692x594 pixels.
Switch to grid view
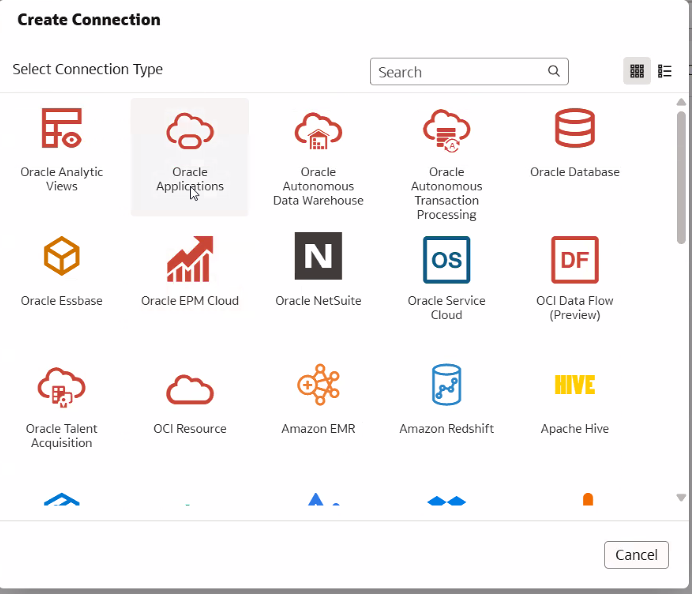click(637, 71)
